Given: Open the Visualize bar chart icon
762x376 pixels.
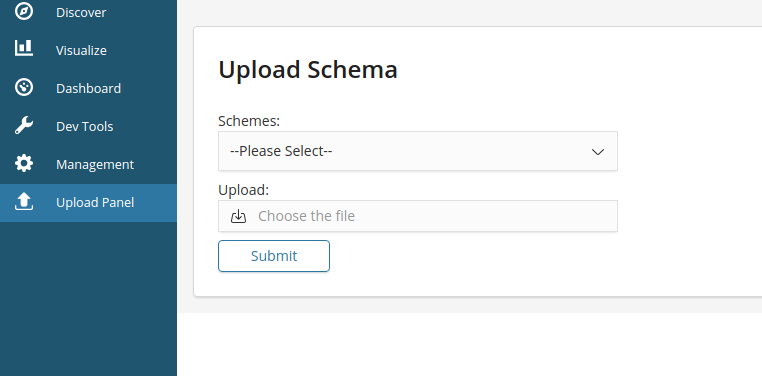Looking at the screenshot, I should (24, 48).
